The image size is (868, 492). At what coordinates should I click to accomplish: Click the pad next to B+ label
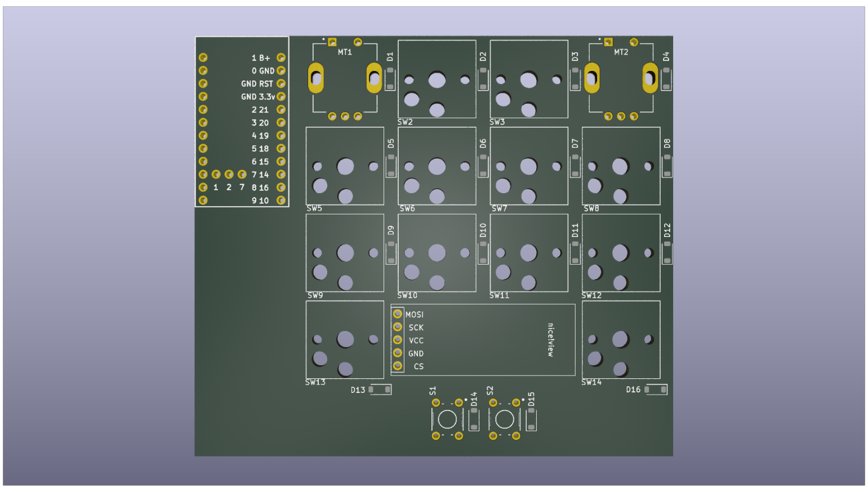(x=281, y=57)
